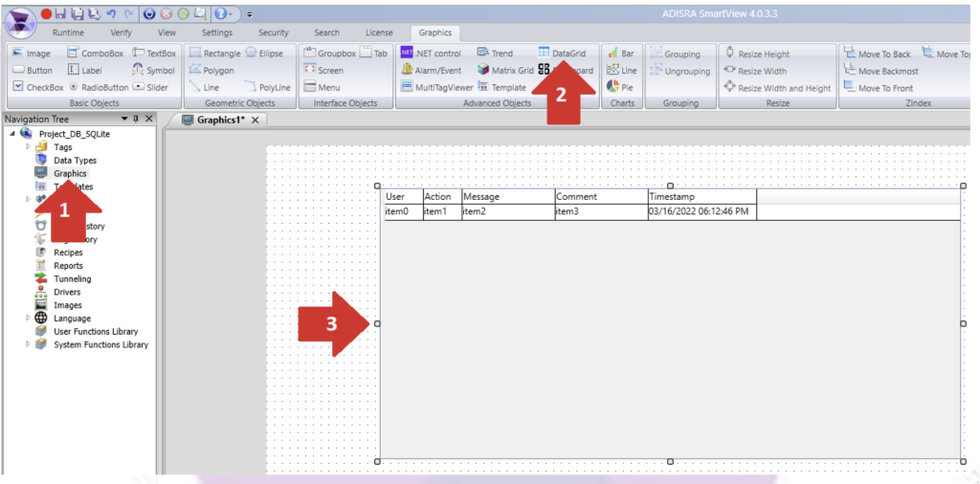Click the green refresh circle icon
This screenshot has width=980, height=484.
(183, 13)
